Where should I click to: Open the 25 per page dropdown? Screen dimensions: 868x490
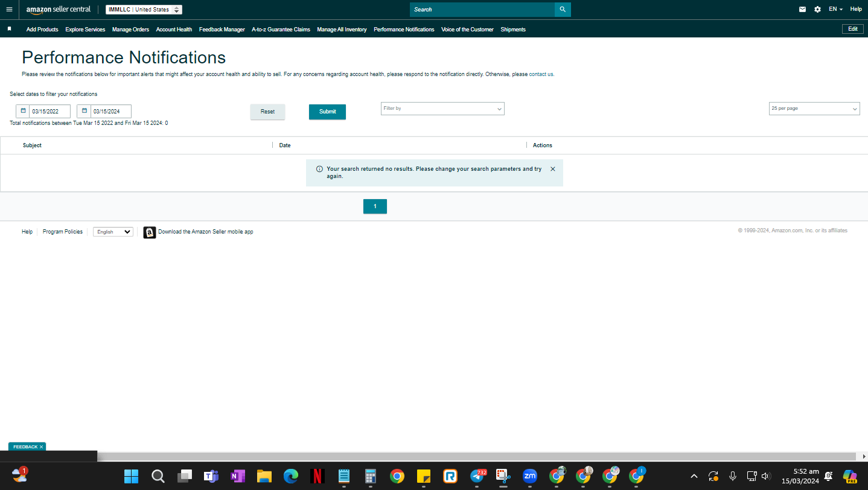coord(814,109)
